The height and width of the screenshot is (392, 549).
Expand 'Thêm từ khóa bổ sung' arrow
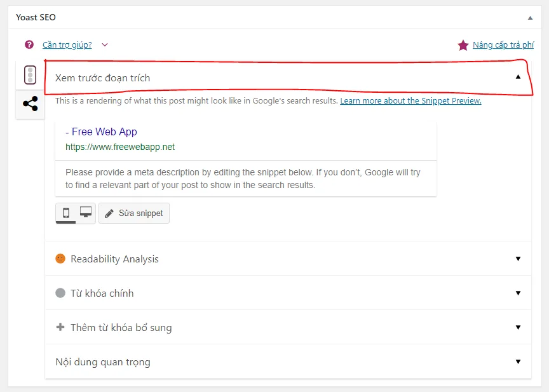(x=518, y=327)
